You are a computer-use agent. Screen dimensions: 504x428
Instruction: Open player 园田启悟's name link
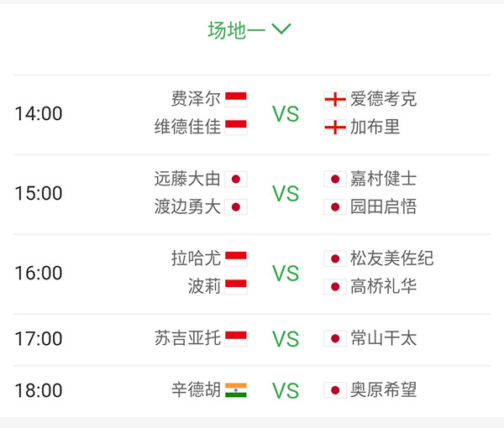[383, 206]
